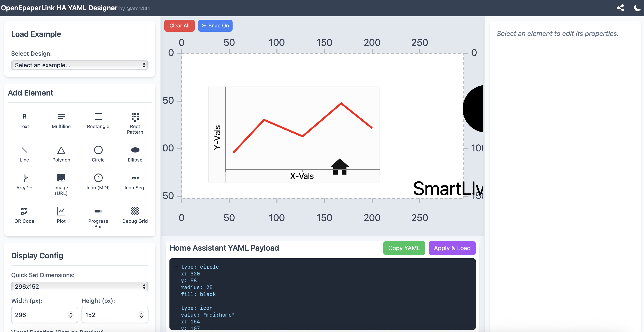Insert a Rectangle element
Viewport: 644px width, 332px height.
pyautogui.click(x=98, y=121)
